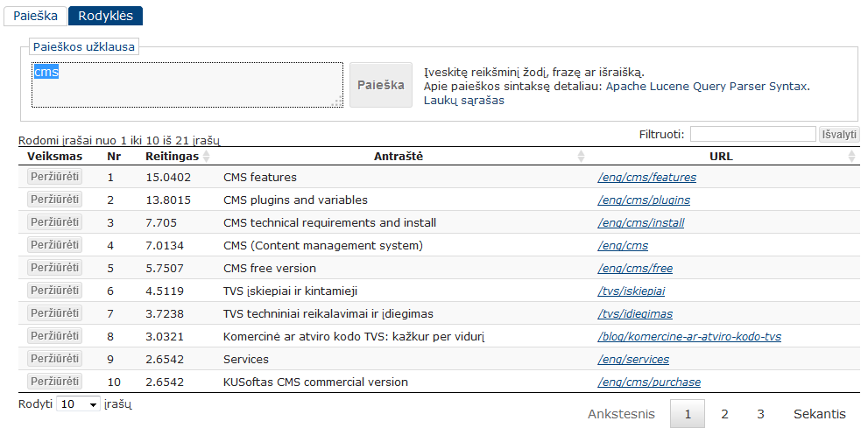Go to results page 3

click(x=760, y=414)
